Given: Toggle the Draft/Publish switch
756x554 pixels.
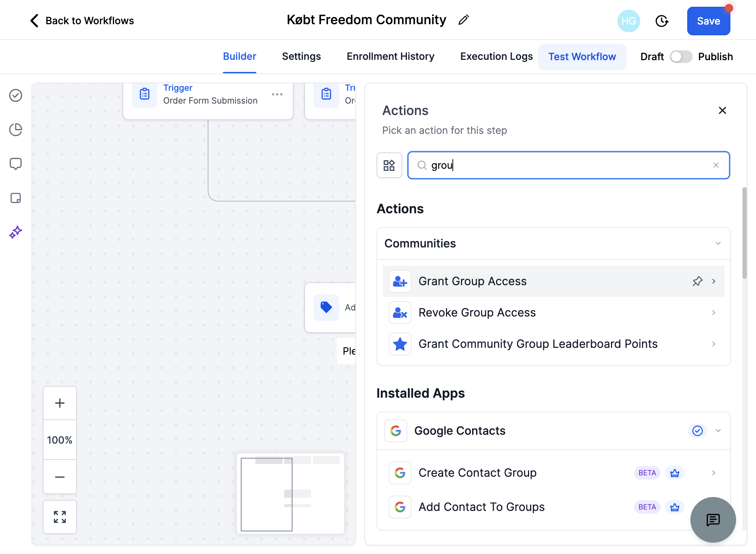Looking at the screenshot, I should coord(681,57).
